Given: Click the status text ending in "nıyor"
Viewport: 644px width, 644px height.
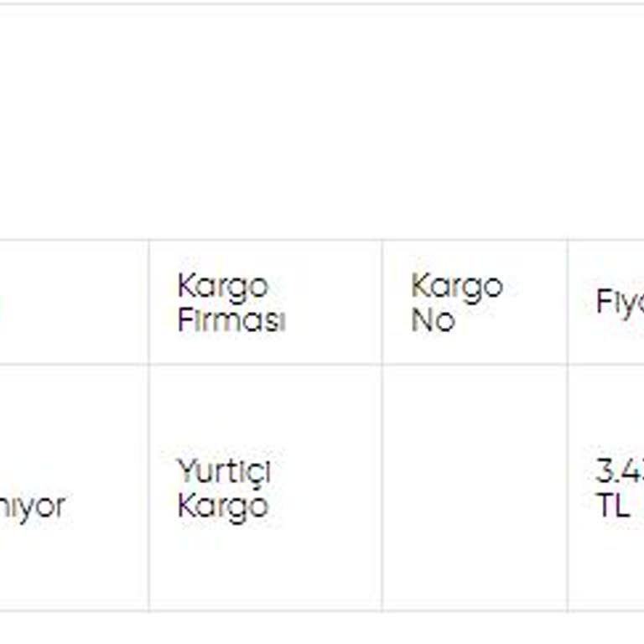Looking at the screenshot, I should (x=32, y=506).
